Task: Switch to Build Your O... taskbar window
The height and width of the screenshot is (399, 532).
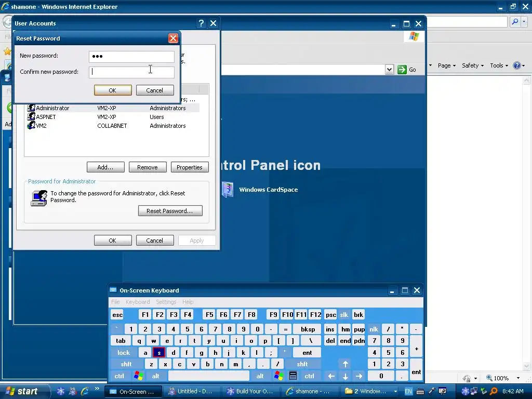Action: click(250, 391)
